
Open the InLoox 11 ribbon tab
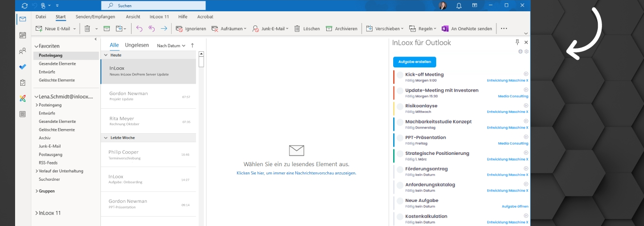[159, 16]
